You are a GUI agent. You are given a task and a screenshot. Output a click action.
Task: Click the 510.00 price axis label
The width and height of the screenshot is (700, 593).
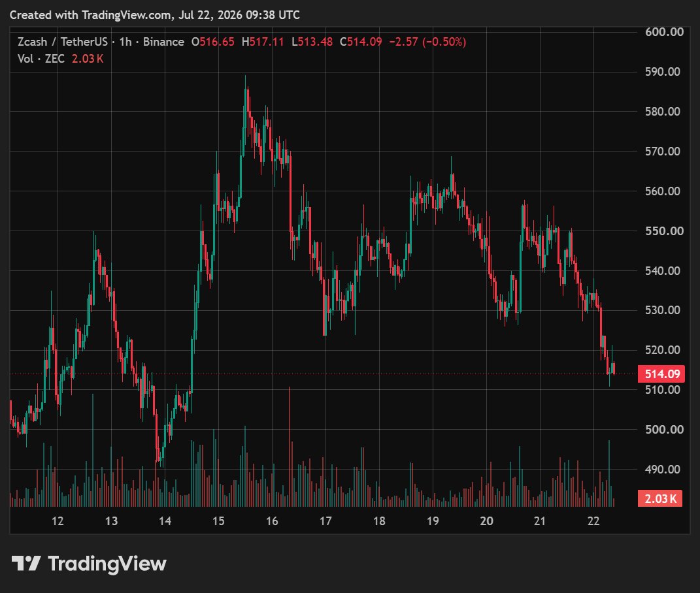(x=663, y=389)
